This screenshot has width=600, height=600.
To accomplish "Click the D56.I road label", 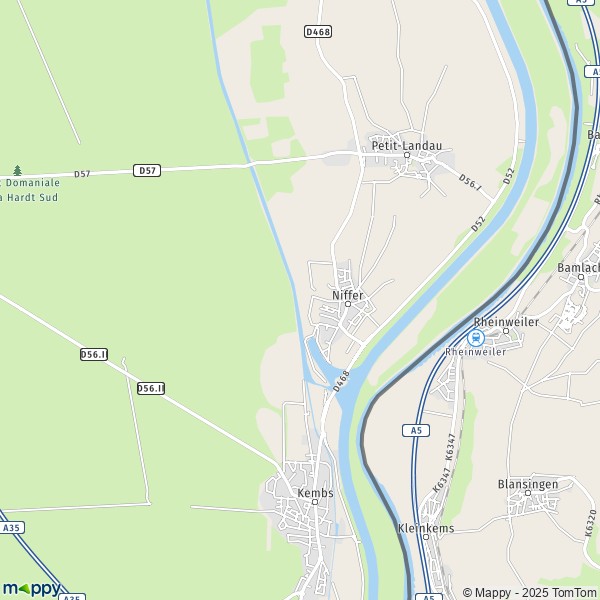I will click(x=470, y=182).
